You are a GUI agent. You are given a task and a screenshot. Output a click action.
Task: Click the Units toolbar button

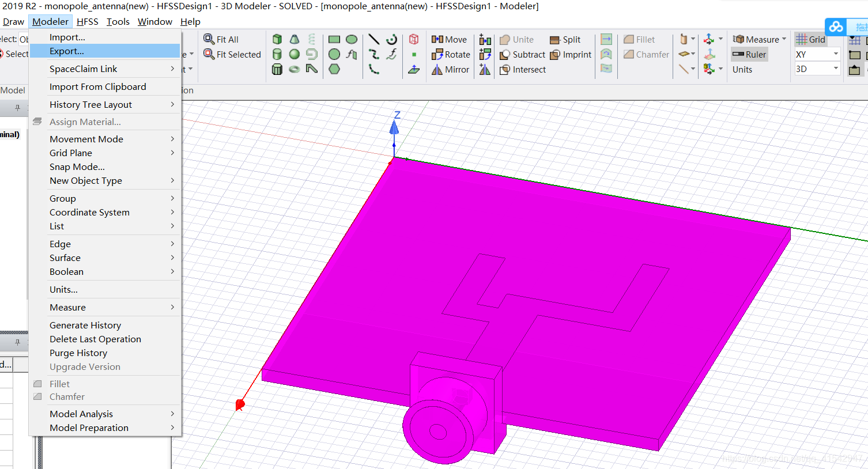pyautogui.click(x=742, y=69)
